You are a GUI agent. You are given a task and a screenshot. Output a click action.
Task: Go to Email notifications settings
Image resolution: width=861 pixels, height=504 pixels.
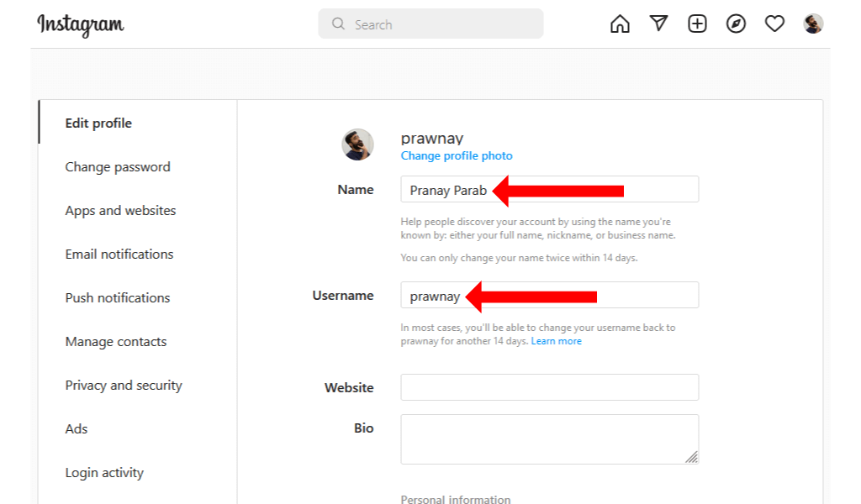pyautogui.click(x=119, y=255)
